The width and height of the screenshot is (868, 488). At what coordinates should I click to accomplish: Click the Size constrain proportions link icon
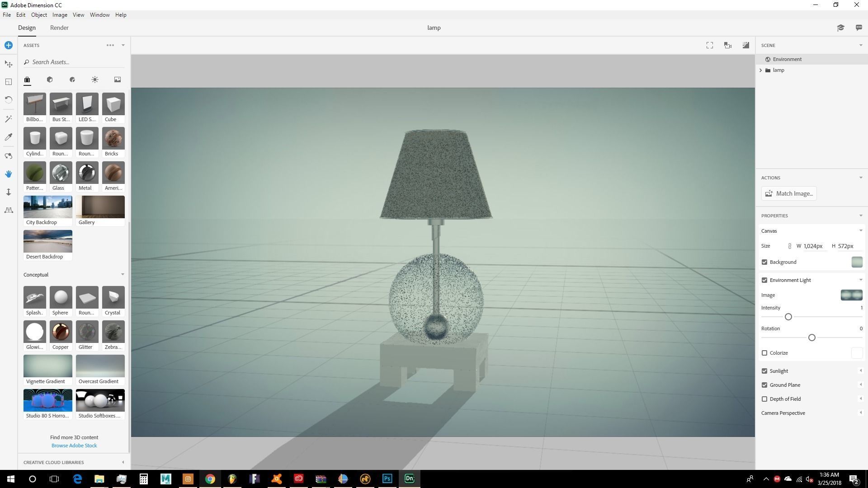tap(790, 246)
